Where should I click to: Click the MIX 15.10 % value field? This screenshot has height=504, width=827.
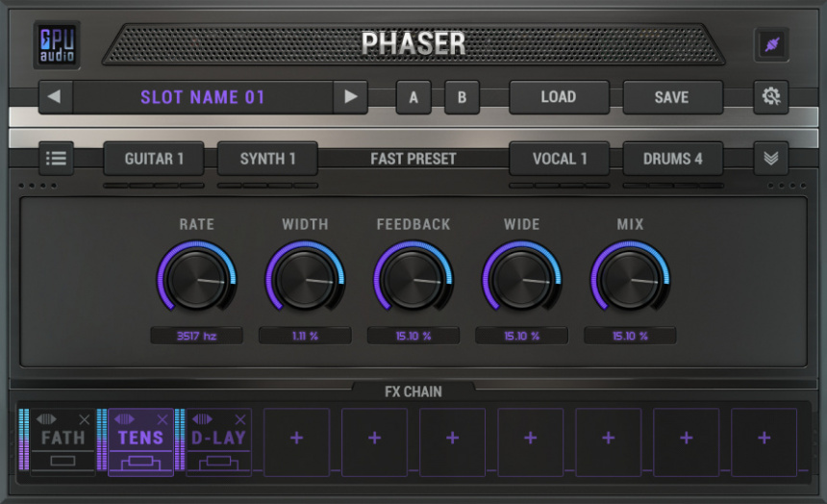coord(630,336)
